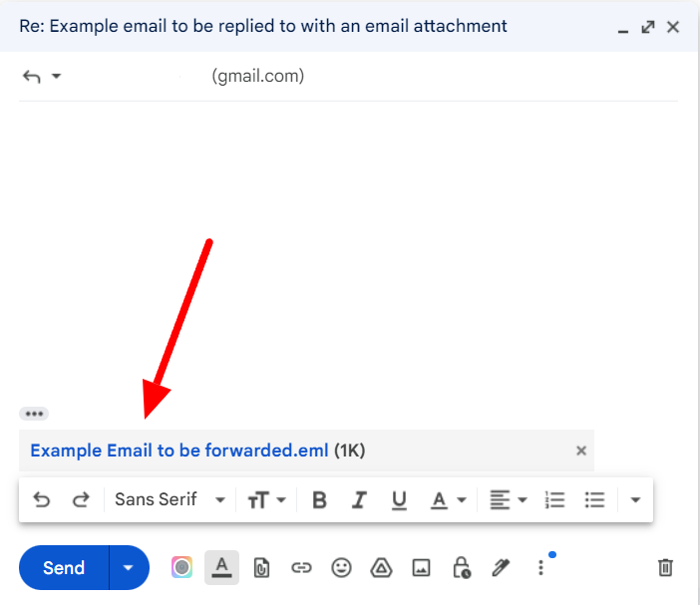
Task: Open the text alignment dropdown
Action: tap(509, 499)
